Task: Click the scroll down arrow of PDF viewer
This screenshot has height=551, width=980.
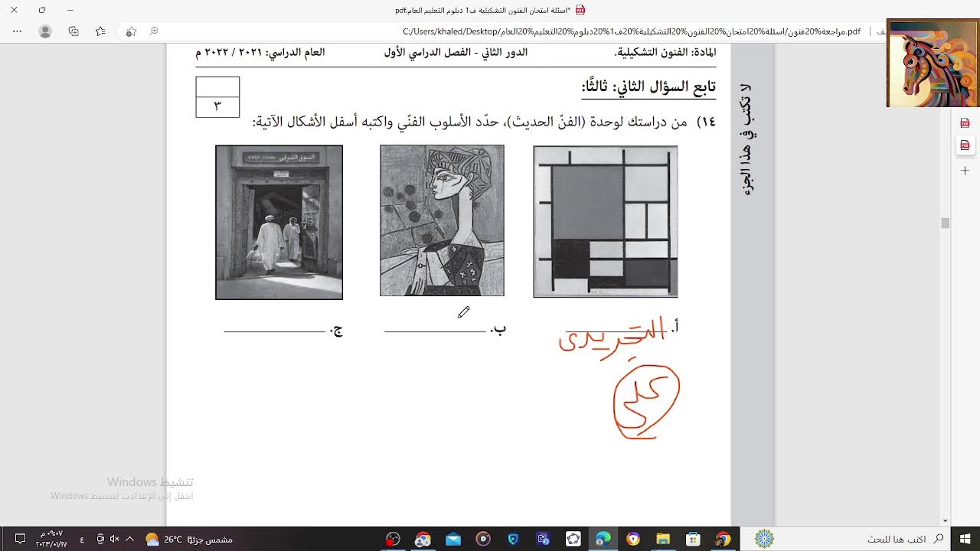Action: click(x=946, y=521)
